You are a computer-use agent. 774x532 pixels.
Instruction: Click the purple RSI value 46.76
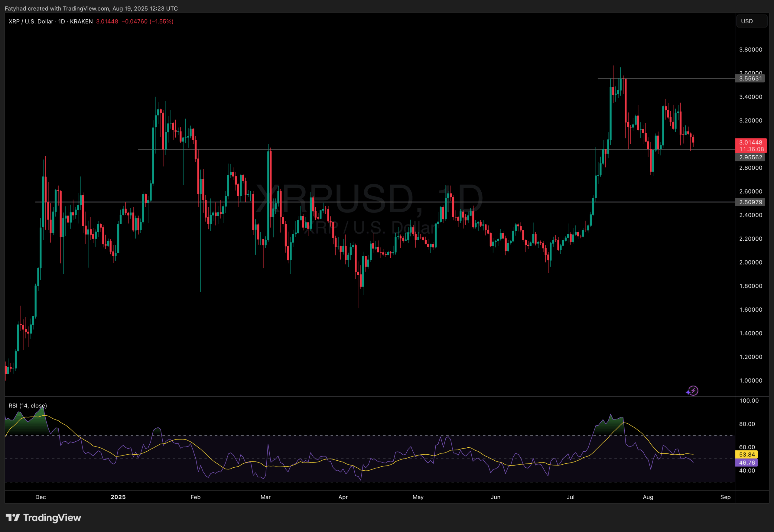click(x=747, y=462)
